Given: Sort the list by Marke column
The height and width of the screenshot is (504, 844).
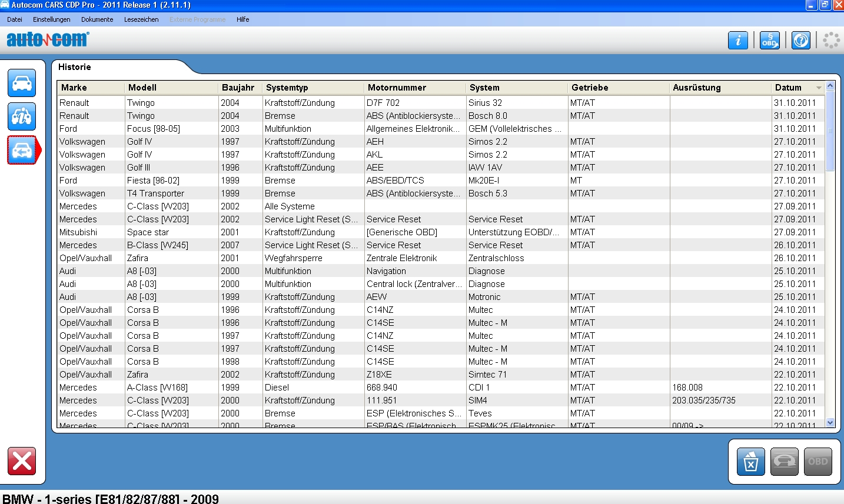Looking at the screenshot, I should tap(74, 88).
